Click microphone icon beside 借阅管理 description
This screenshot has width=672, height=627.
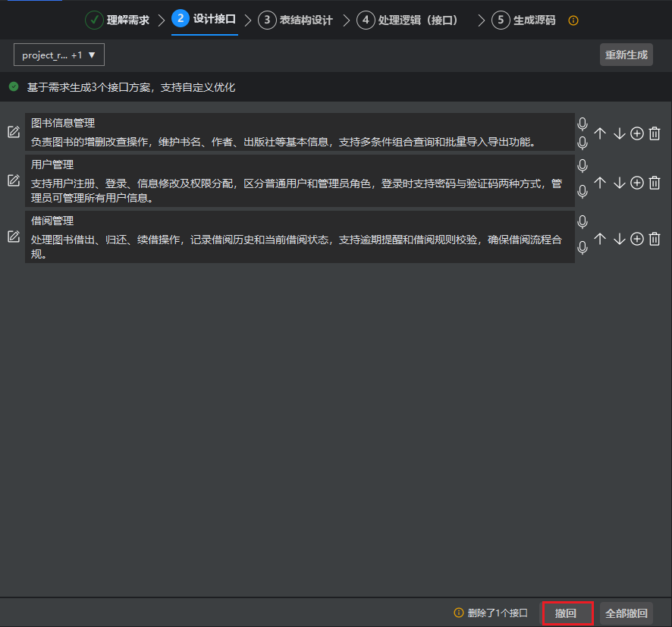pos(583,247)
